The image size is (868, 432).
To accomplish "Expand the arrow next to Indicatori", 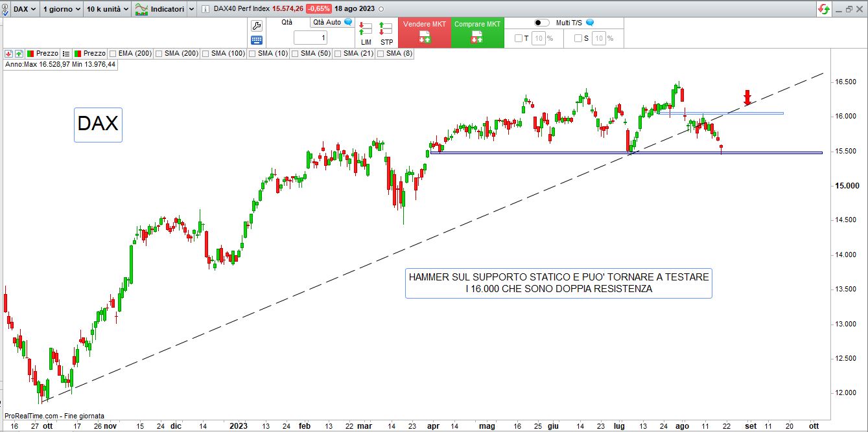I will [x=191, y=9].
